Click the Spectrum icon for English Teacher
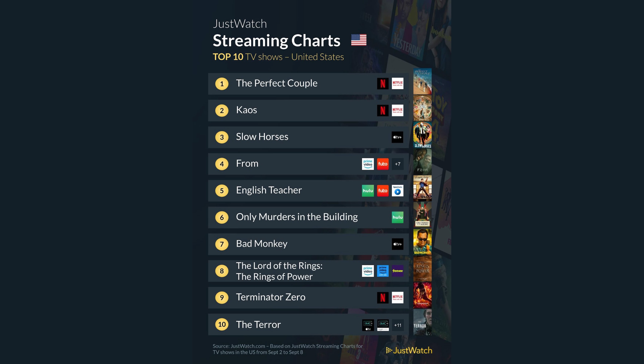Viewport: 644px width, 364px height. [x=397, y=191]
